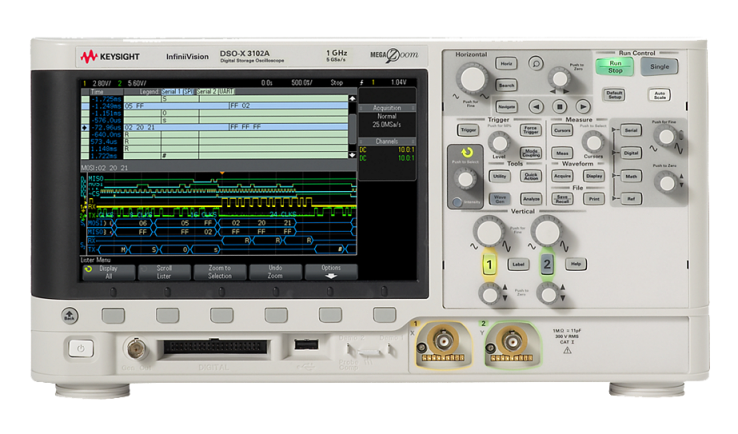Click the orange trigger time marker
This screenshot has width=738, height=434.
222,174
